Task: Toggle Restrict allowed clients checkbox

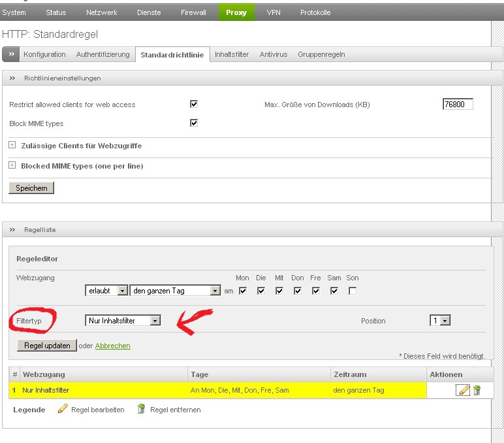Action: point(194,104)
